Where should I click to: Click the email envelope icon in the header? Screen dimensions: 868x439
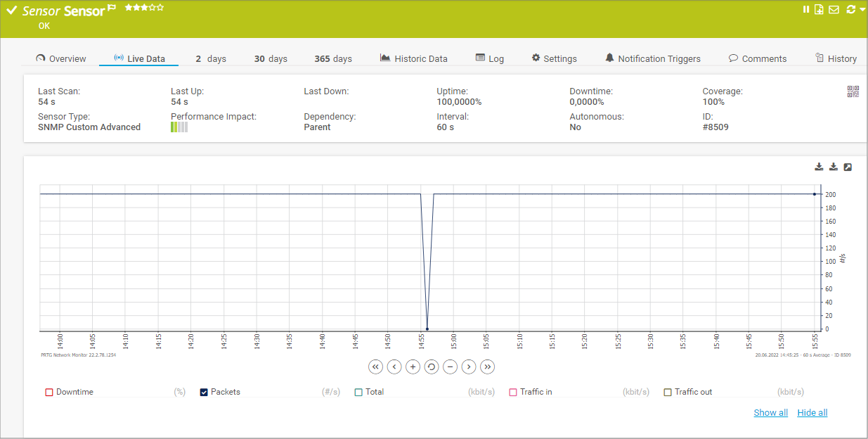point(833,9)
